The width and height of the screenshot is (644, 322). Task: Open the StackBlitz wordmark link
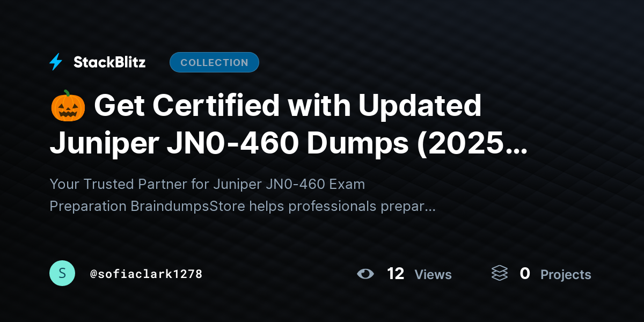click(109, 62)
